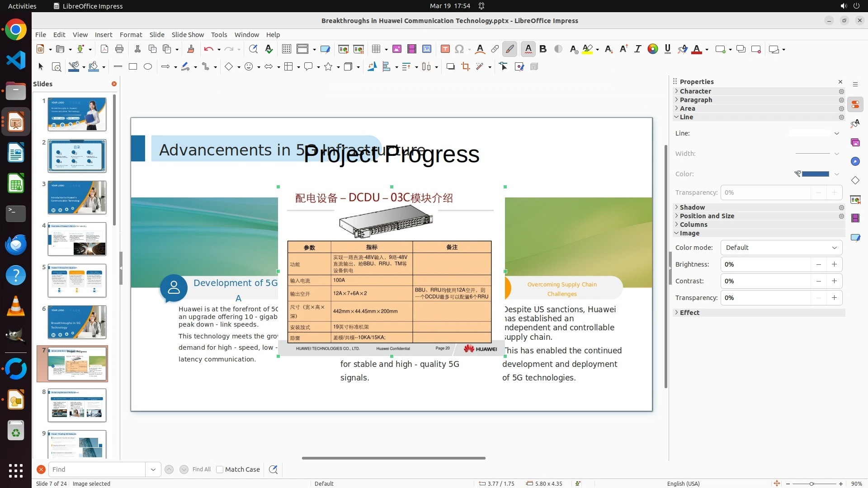This screenshot has height=488, width=868.
Task: Open the Format menu
Action: click(x=131, y=35)
